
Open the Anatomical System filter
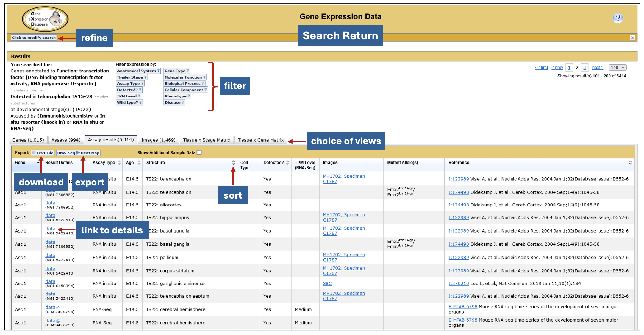pos(138,71)
